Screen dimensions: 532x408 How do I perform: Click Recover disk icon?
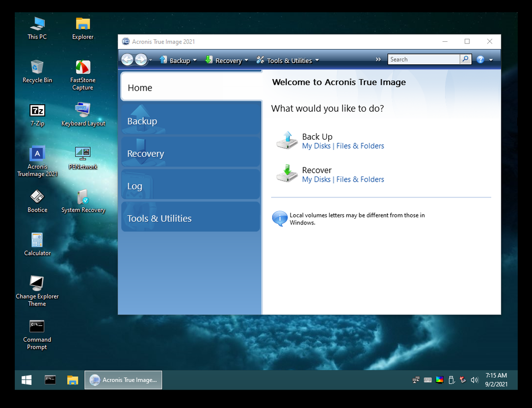[287, 173]
